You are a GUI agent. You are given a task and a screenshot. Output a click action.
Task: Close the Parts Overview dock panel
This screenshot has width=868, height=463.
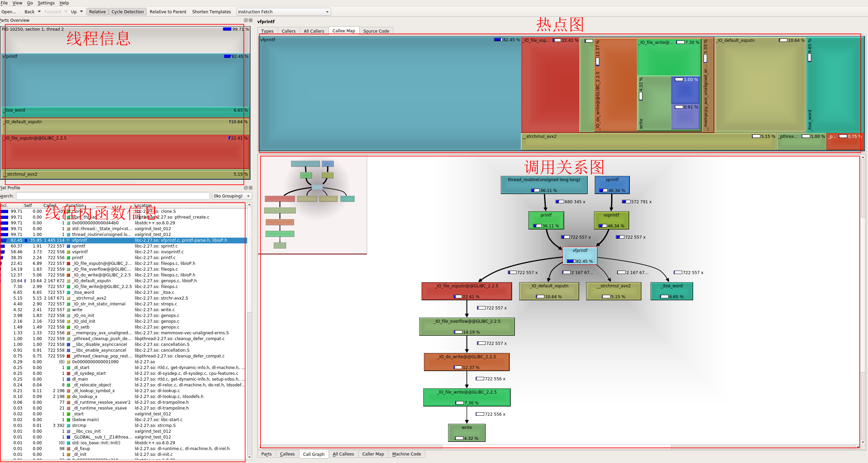pos(251,20)
